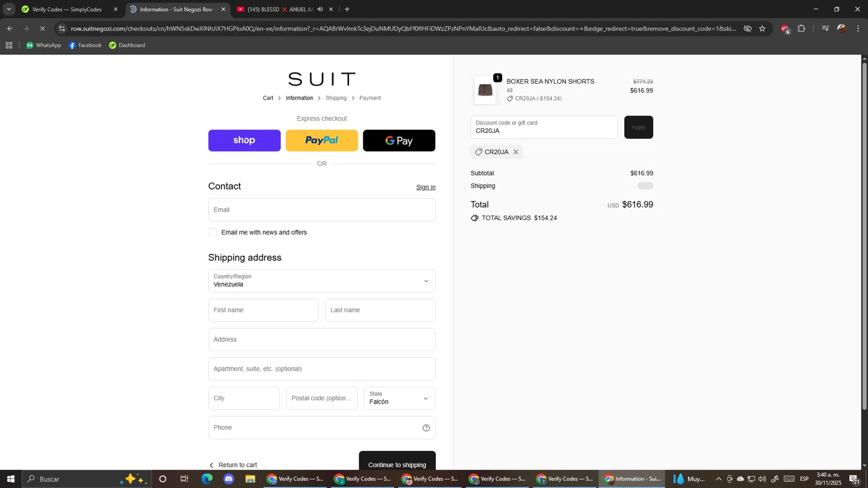
Task: Select the Information breadcrumb step
Action: 299,98
